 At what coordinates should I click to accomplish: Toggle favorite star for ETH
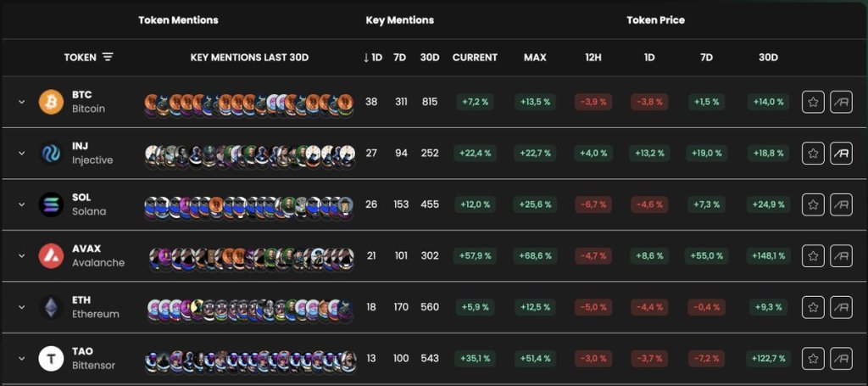[813, 307]
